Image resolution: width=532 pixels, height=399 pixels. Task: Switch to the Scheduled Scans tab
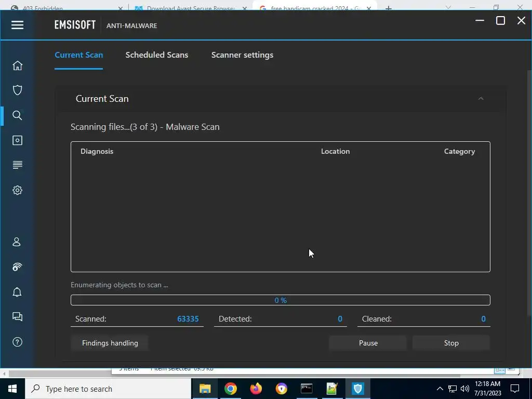[157, 55]
